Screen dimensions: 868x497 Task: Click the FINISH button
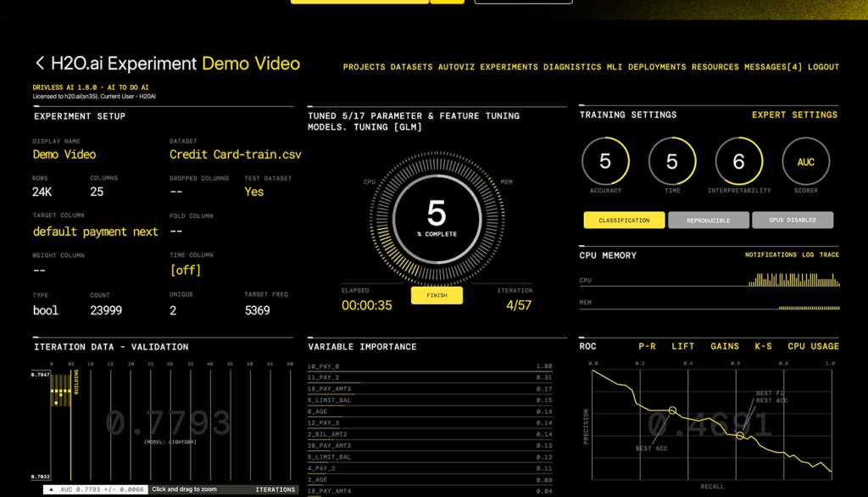(x=437, y=295)
